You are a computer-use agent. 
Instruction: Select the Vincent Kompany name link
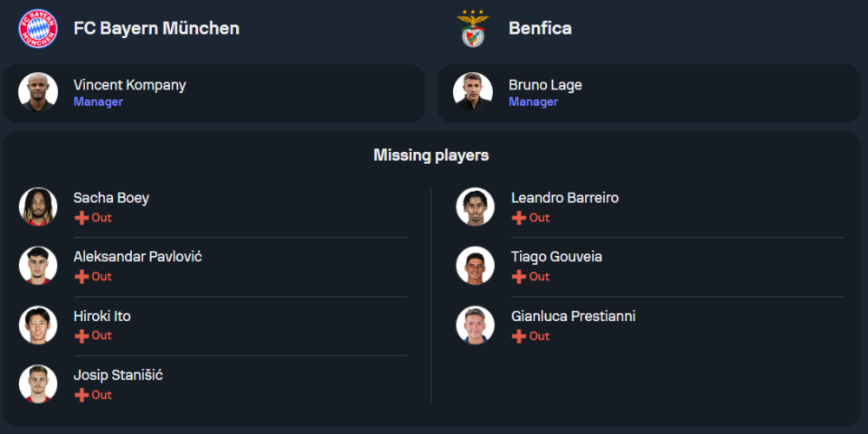pyautogui.click(x=129, y=85)
